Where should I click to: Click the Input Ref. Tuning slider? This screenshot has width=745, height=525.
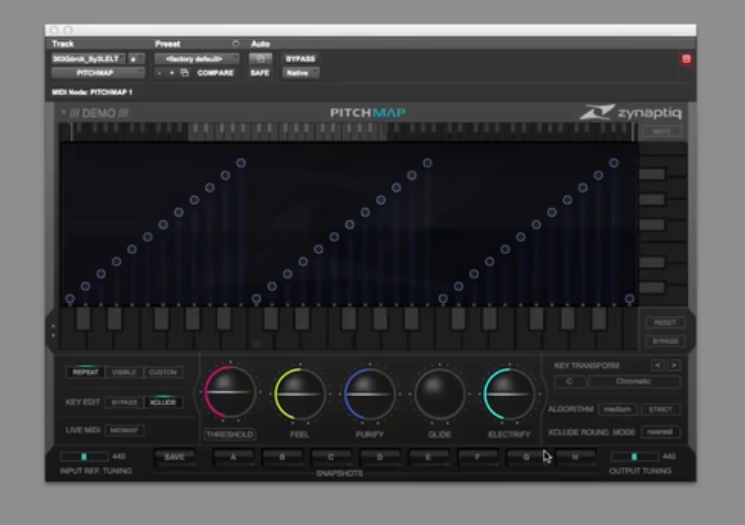[x=84, y=457]
